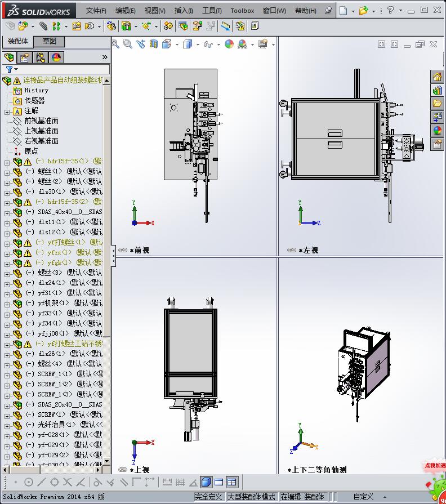
Task: Click the Move Component icon
Action: [x=90, y=26]
